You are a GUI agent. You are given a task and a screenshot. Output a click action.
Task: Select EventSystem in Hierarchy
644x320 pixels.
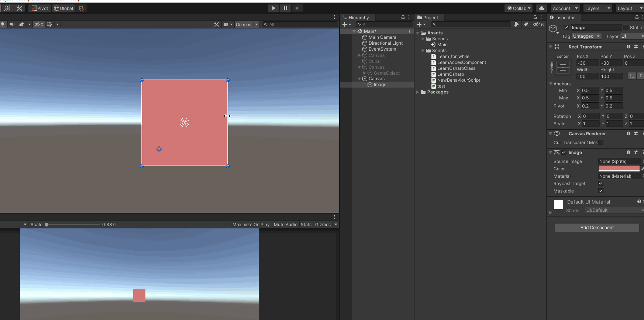(x=382, y=49)
